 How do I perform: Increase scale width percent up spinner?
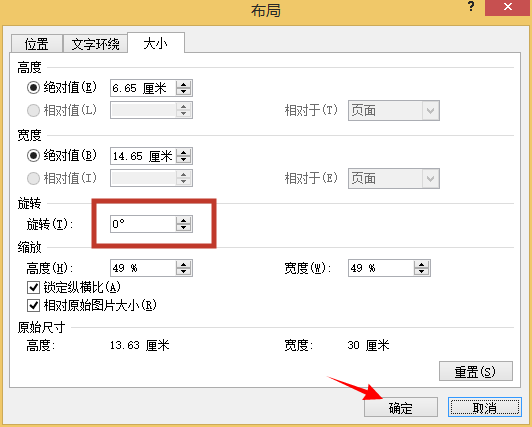pos(422,264)
